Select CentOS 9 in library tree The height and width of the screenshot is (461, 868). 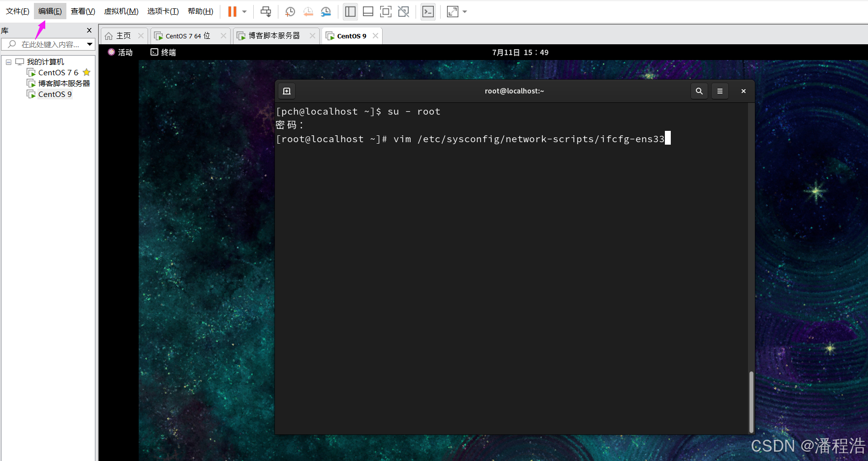pyautogui.click(x=55, y=94)
